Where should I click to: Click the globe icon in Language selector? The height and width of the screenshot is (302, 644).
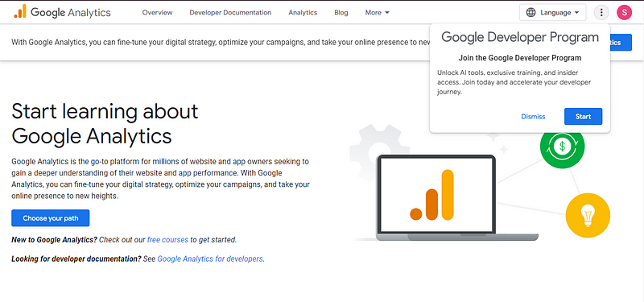point(530,13)
